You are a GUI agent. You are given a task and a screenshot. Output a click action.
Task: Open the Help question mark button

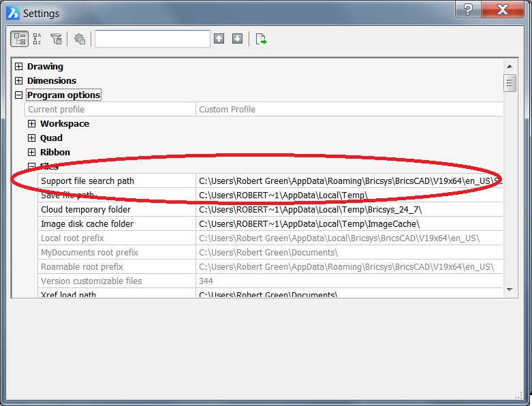tap(468, 10)
